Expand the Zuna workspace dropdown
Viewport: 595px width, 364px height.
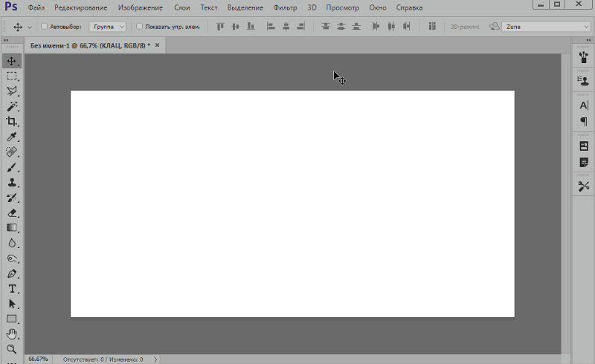(x=547, y=27)
